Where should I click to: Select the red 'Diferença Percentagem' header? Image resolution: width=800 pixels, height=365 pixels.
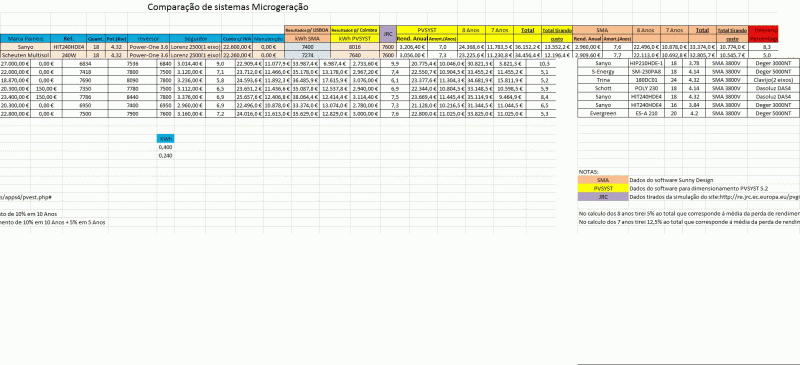[763, 34]
